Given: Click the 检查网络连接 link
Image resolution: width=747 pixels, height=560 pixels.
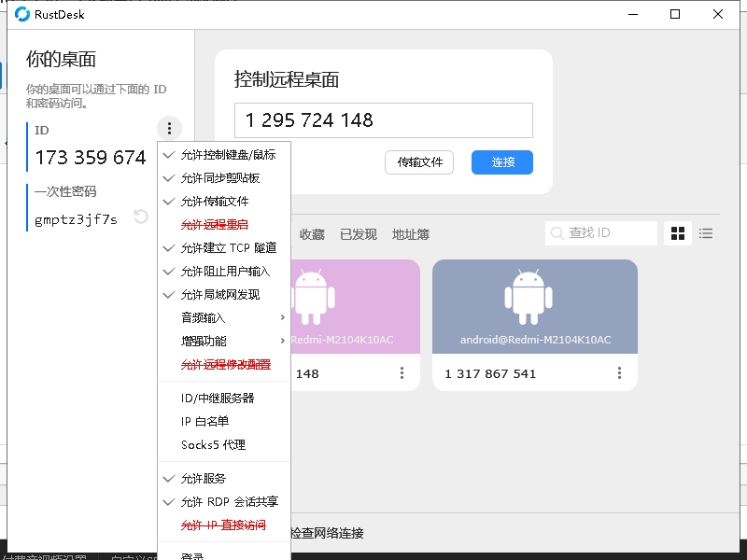Looking at the screenshot, I should (x=327, y=533).
